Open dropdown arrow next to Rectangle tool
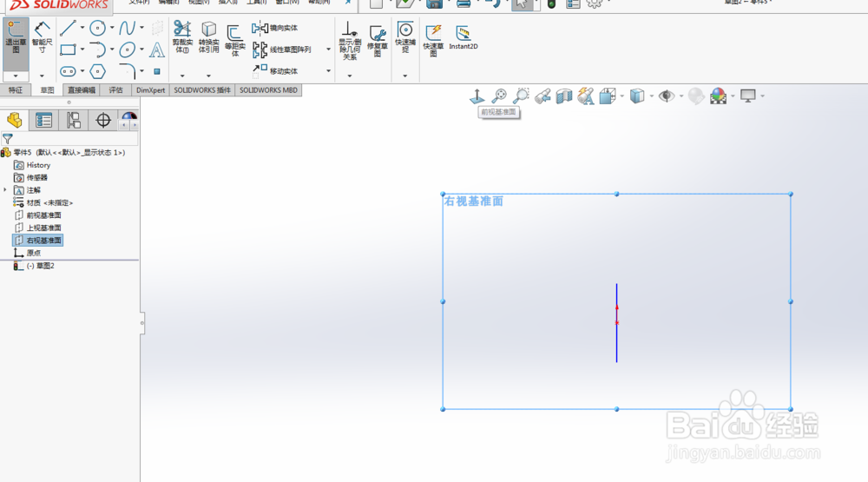The height and width of the screenshot is (482, 868). (x=82, y=50)
